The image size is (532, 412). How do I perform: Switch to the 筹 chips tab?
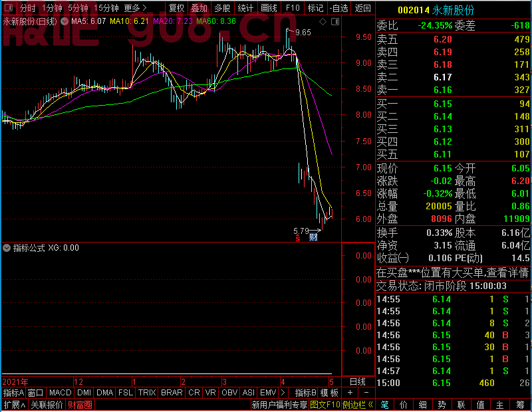(x=520, y=405)
